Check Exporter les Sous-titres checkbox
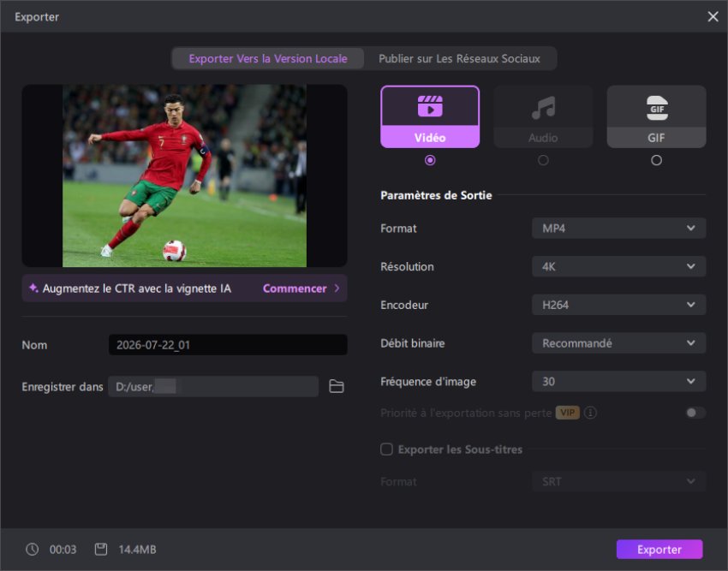The image size is (728, 571). [x=386, y=449]
